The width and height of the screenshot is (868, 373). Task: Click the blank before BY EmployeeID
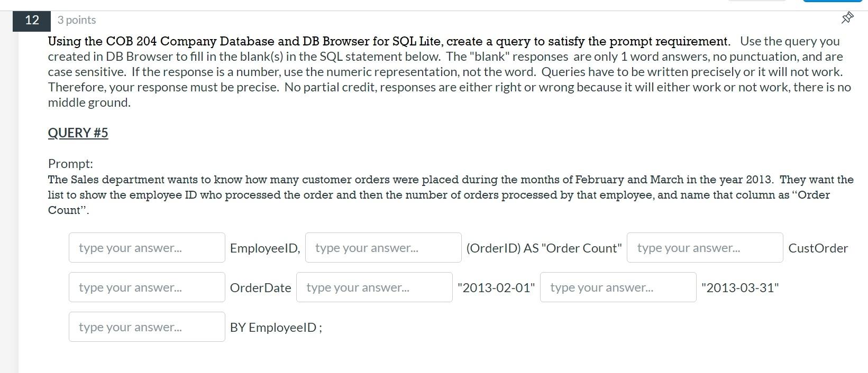tap(147, 327)
